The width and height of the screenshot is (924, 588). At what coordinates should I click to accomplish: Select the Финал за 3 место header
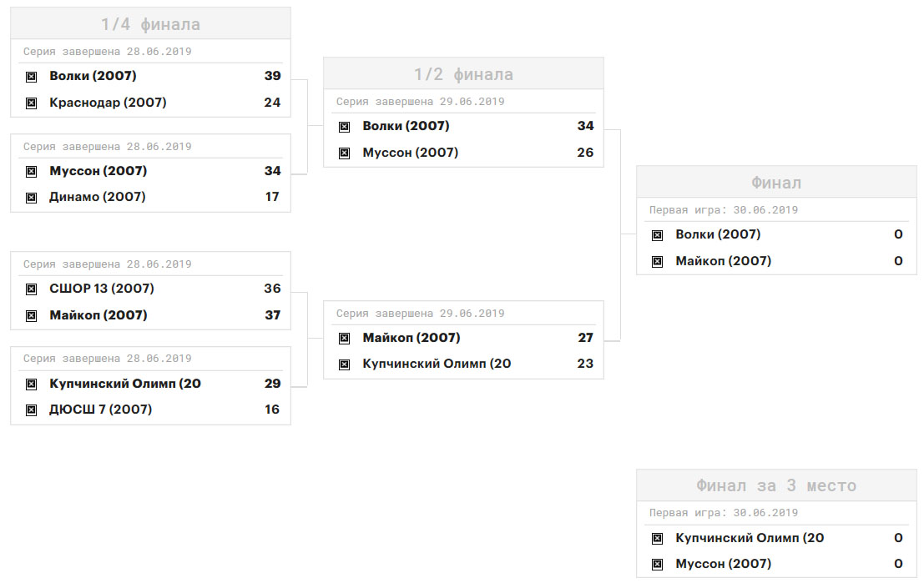click(777, 485)
